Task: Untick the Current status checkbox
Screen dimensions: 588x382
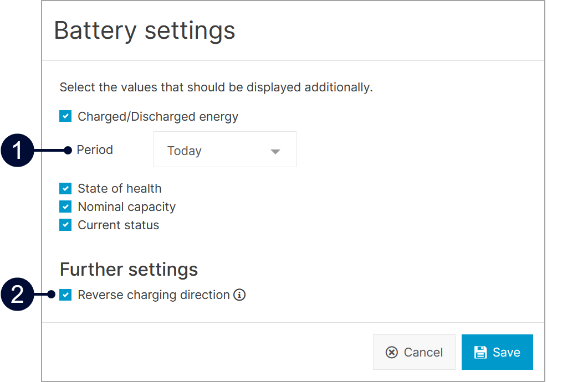Action: [x=65, y=225]
